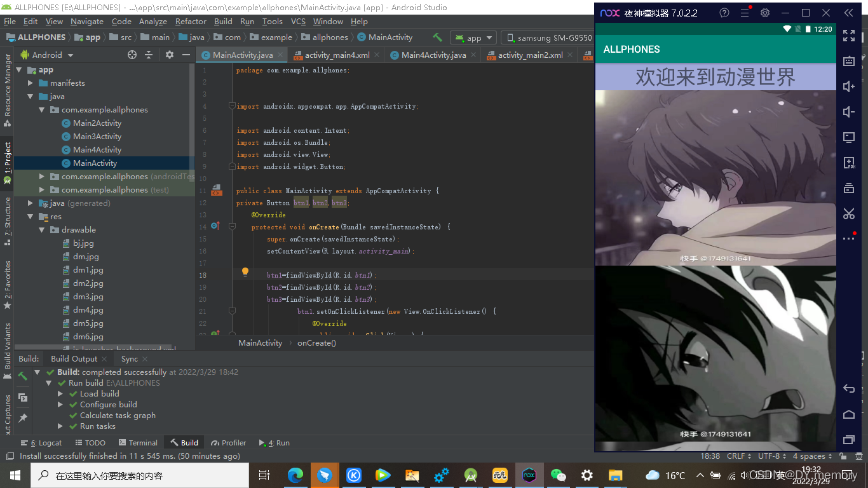Image resolution: width=868 pixels, height=488 pixels.
Task: Click Nox Android home button
Action: [849, 414]
